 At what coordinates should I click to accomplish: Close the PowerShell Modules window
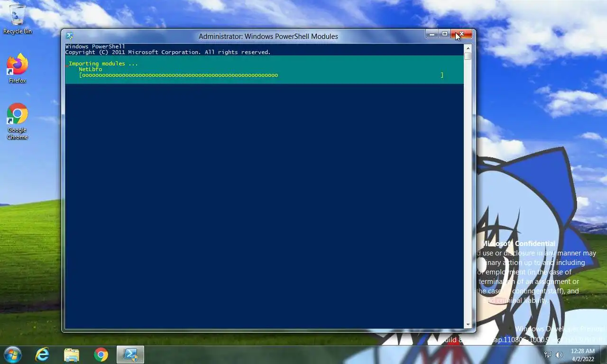(461, 34)
